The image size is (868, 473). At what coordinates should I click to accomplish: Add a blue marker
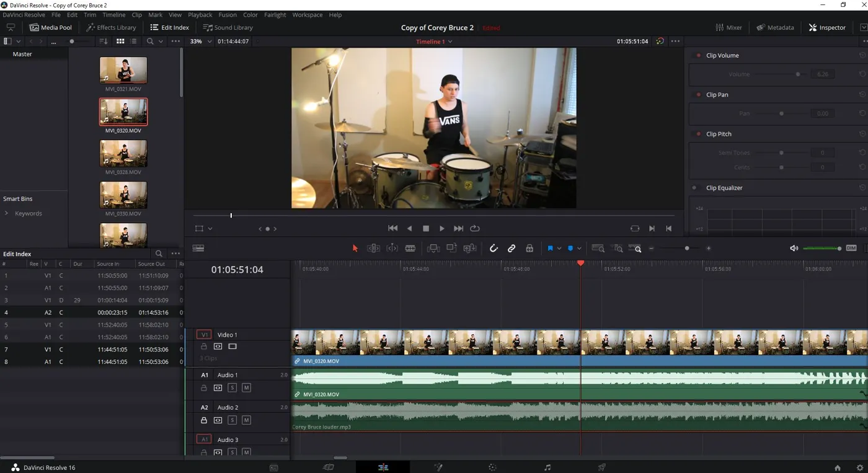(x=570, y=248)
